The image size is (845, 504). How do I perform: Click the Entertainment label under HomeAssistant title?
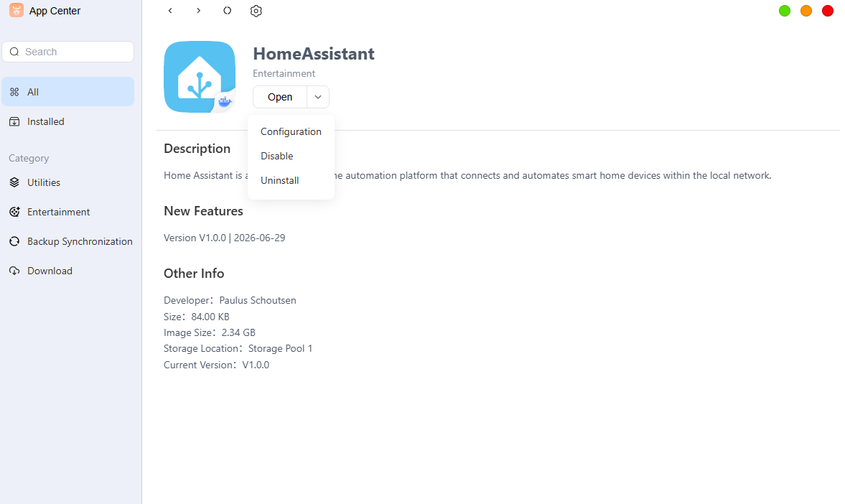284,73
